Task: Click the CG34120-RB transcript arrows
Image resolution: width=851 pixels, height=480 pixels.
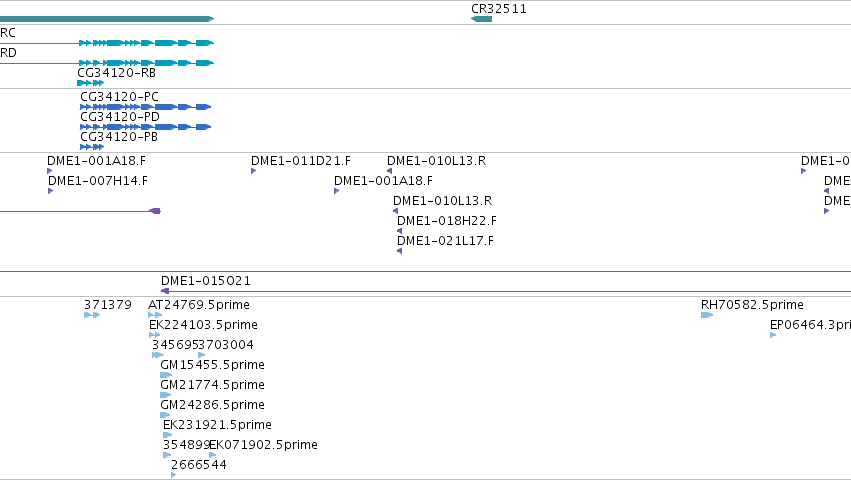Action: (x=91, y=83)
